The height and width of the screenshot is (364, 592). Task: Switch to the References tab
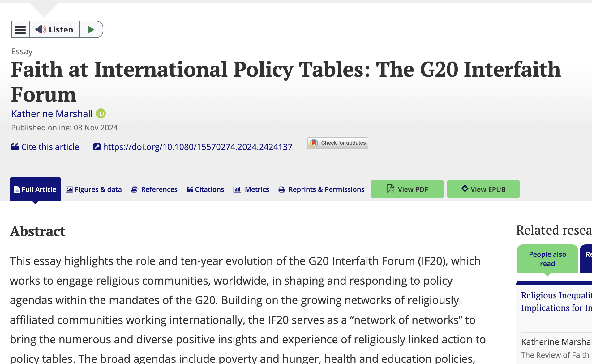[x=154, y=189]
